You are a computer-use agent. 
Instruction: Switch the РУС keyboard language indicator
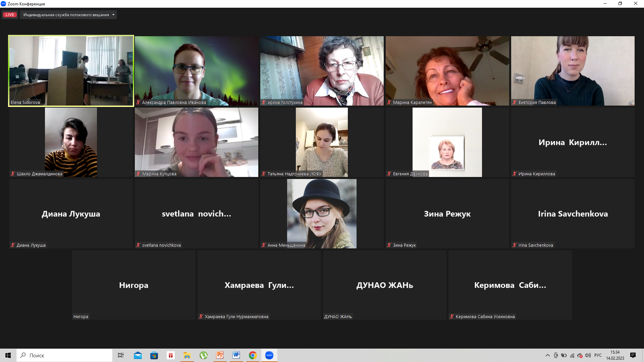coord(598,355)
